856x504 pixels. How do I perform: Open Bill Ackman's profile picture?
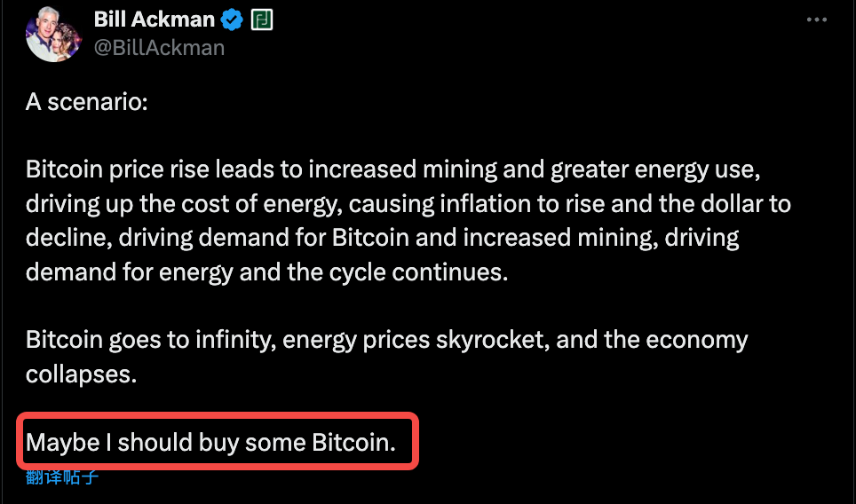click(54, 32)
